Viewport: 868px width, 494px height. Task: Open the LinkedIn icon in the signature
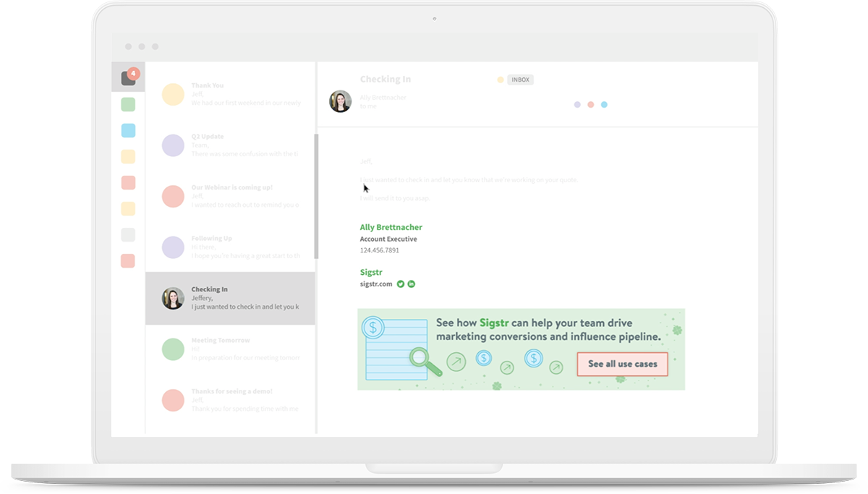(x=412, y=284)
